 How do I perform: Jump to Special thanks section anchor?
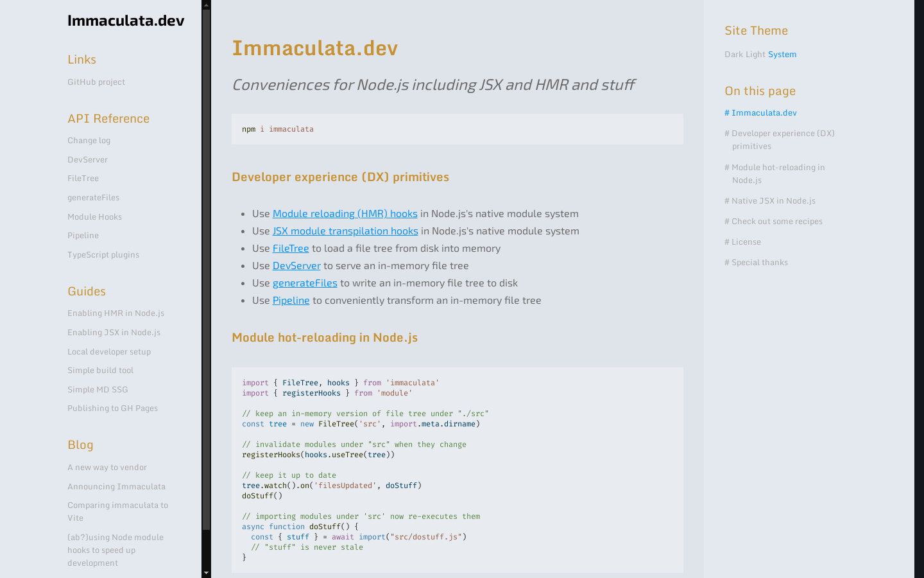tap(757, 263)
